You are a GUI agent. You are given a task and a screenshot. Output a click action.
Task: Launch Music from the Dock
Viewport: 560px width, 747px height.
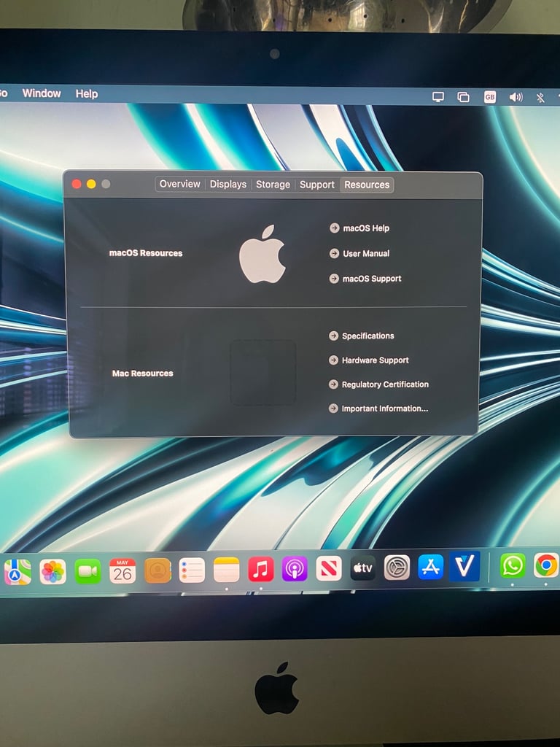[x=260, y=569]
